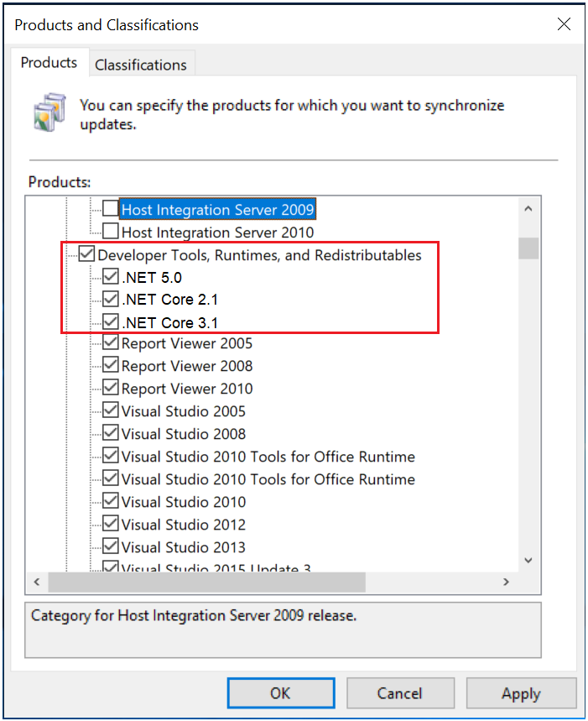The width and height of the screenshot is (588, 721).
Task: Uncheck Visual Studio 2012 checkbox
Action: coord(110,524)
